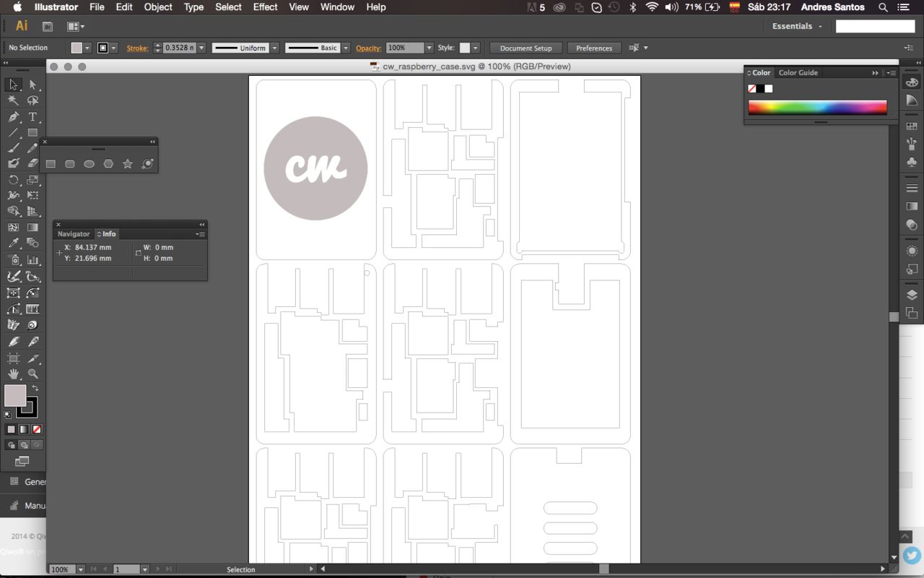Switch to the Color Guide tab

[x=798, y=73]
